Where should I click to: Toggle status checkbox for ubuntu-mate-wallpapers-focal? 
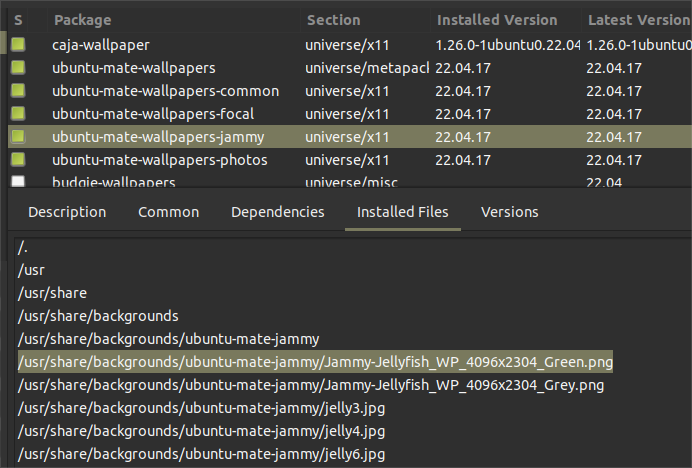(18, 113)
